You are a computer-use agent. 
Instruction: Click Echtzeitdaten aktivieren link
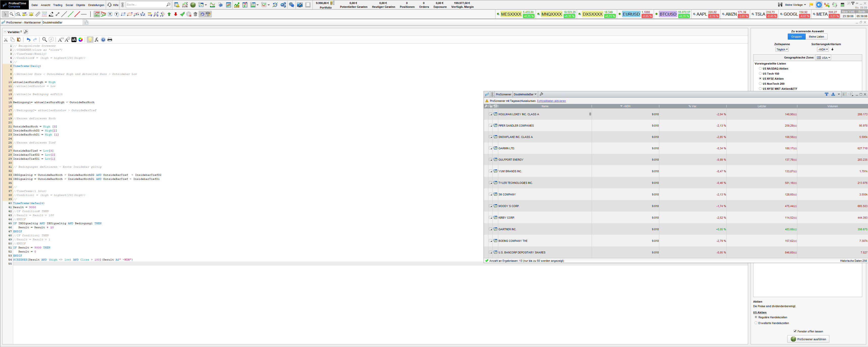tap(551, 101)
